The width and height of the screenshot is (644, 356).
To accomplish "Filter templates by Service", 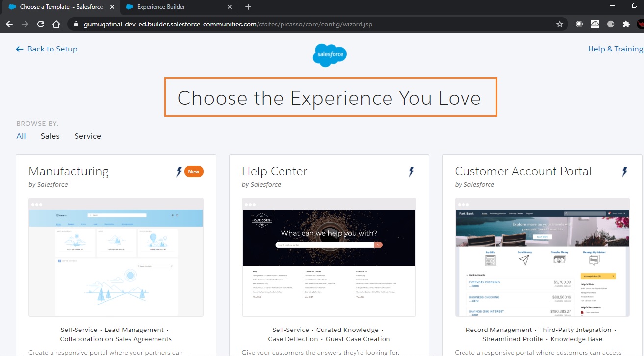I will tap(88, 136).
